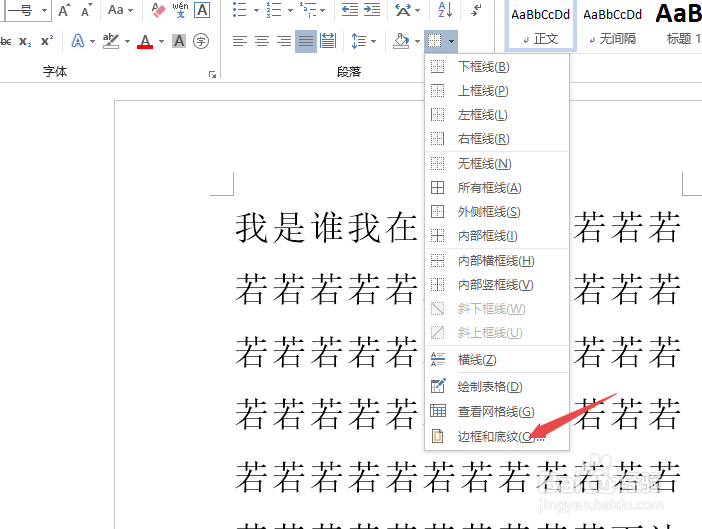This screenshot has height=529, width=702.
Task: Apply red font color
Action: 145,42
